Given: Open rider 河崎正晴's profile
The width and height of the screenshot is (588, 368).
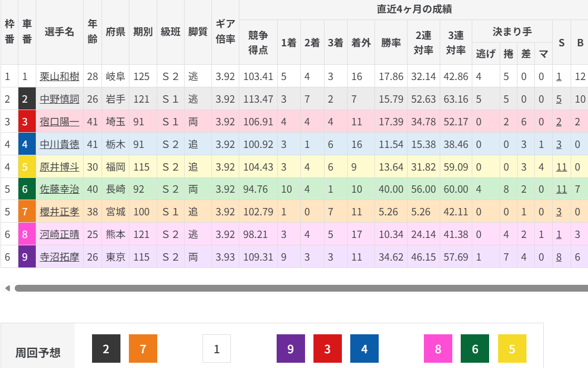Looking at the screenshot, I should (x=59, y=235).
